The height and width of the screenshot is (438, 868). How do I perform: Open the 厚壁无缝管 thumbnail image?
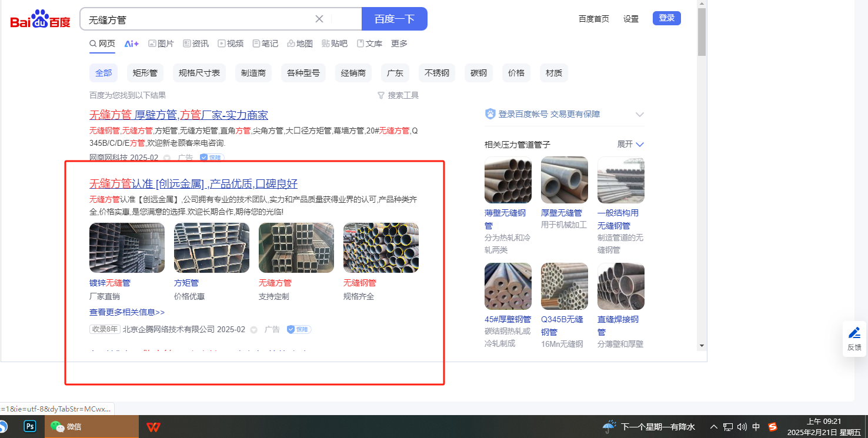(565, 180)
